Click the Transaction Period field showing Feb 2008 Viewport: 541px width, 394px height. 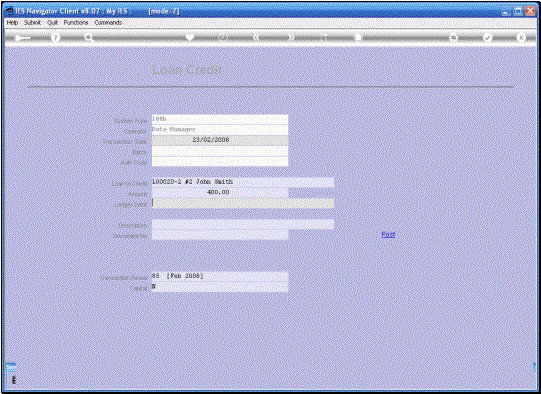220,276
